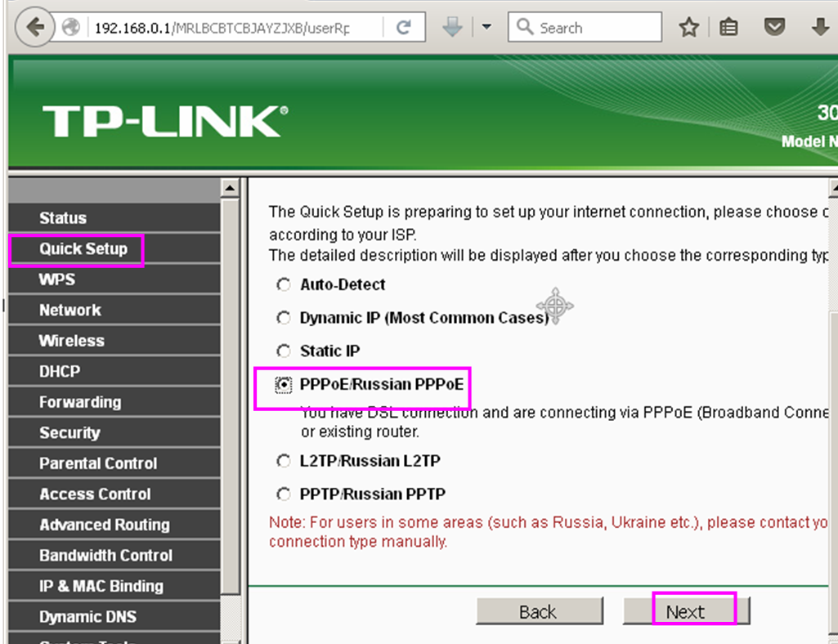
Task: Click the red Note text about Russia, Ukraine
Action: (548, 532)
